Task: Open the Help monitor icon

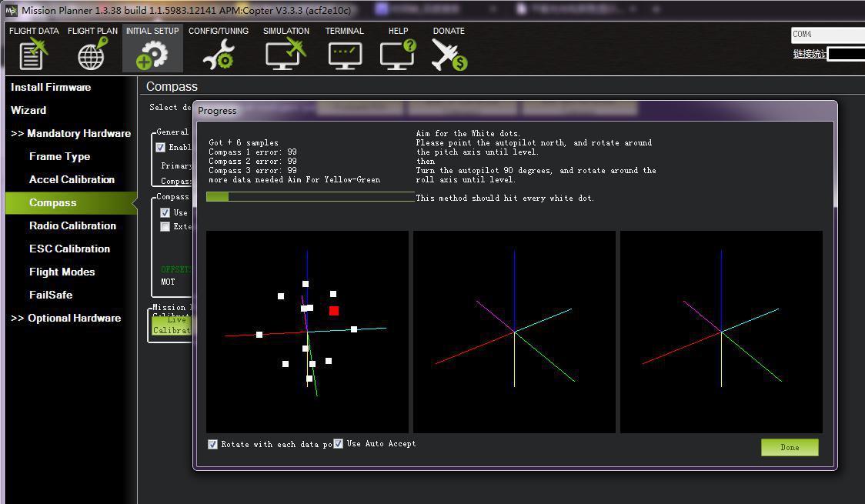Action: coord(399,54)
